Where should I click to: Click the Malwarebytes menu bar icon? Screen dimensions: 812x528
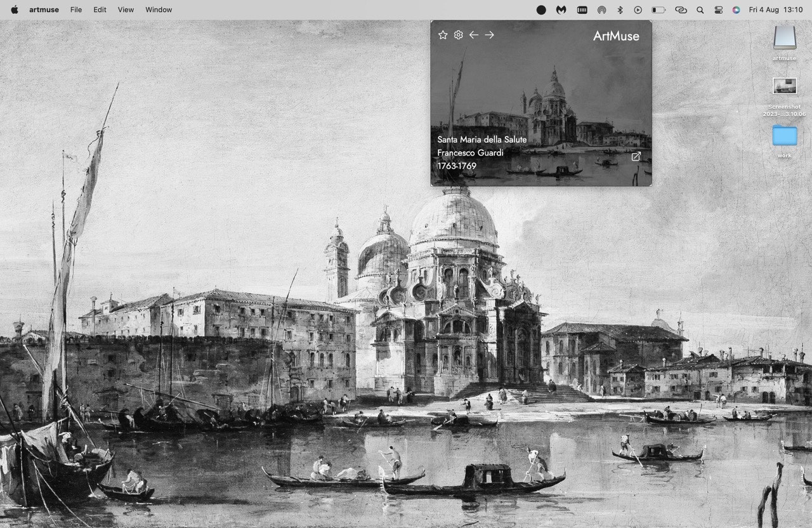click(x=561, y=10)
